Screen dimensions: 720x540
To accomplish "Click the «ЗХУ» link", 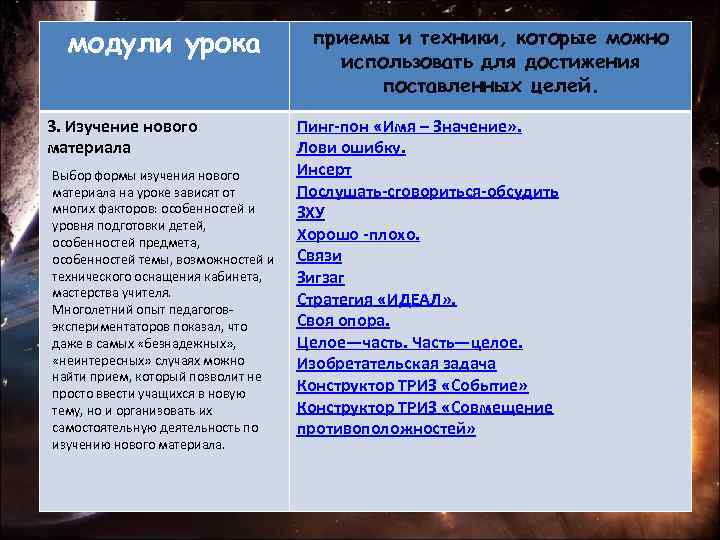I will click(310, 212).
